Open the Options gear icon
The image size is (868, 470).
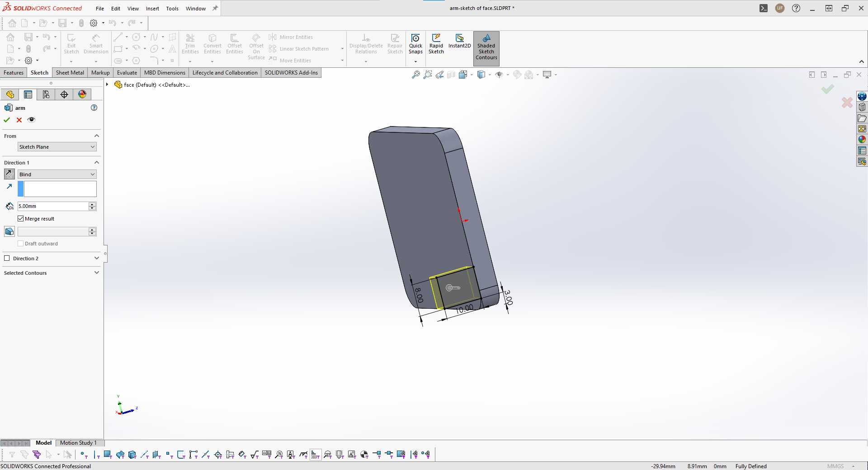(94, 23)
